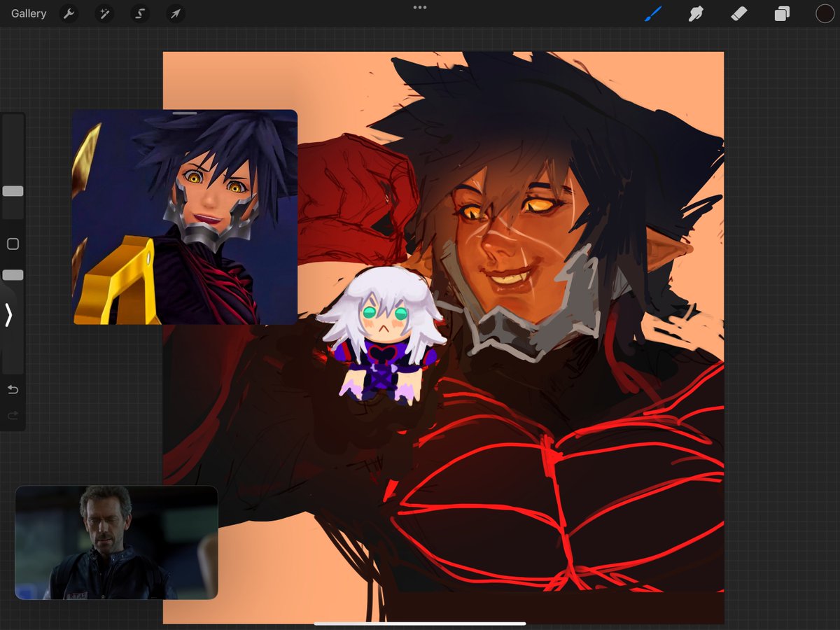Select the Transform arrow tool
Image resolution: width=840 pixels, height=630 pixels.
point(176,13)
